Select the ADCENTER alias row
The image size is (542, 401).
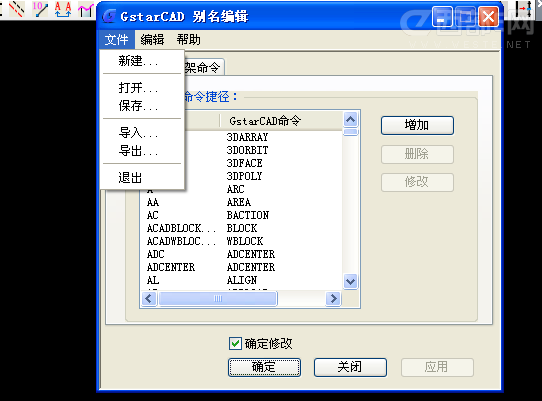[241, 267]
